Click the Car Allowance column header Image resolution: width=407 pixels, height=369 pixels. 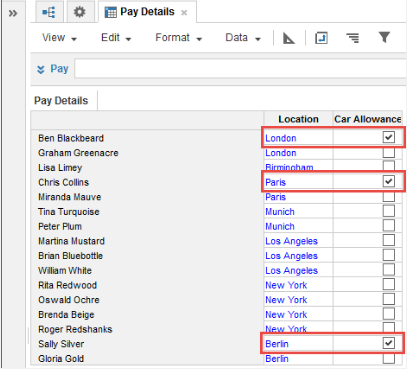click(368, 119)
